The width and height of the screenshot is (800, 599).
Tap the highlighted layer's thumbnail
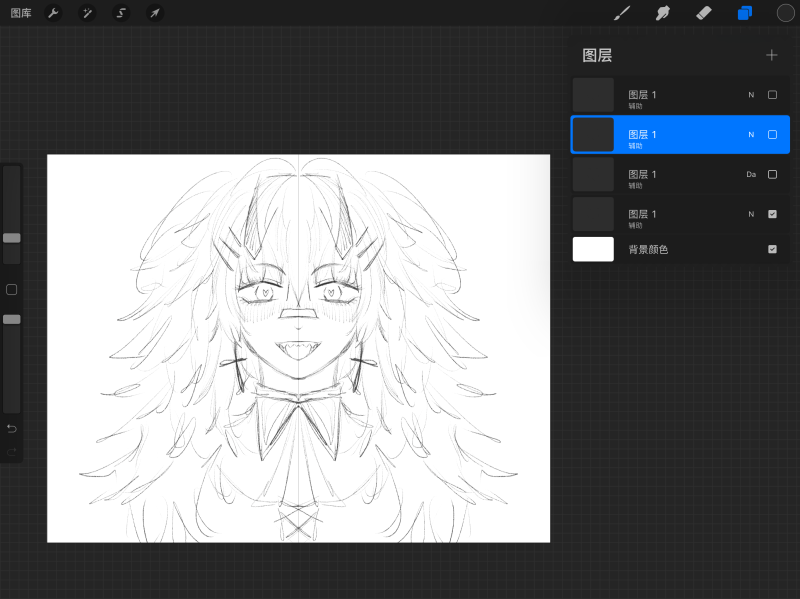[x=593, y=135]
